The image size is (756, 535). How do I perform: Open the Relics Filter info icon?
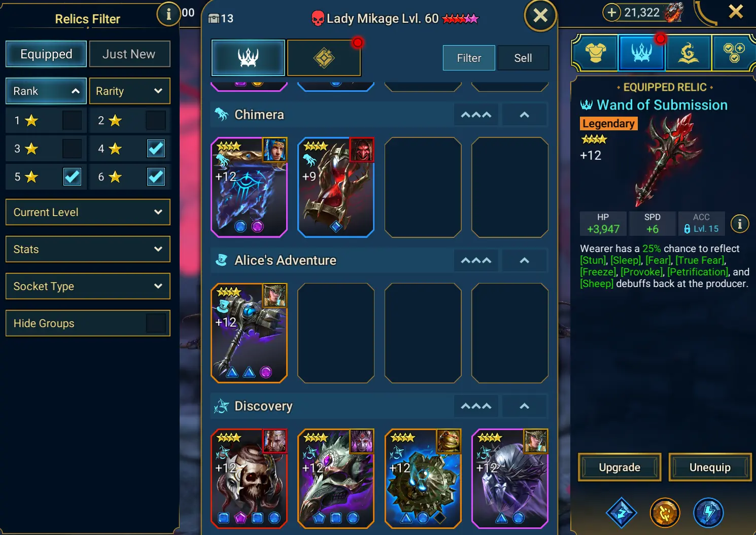(x=168, y=14)
